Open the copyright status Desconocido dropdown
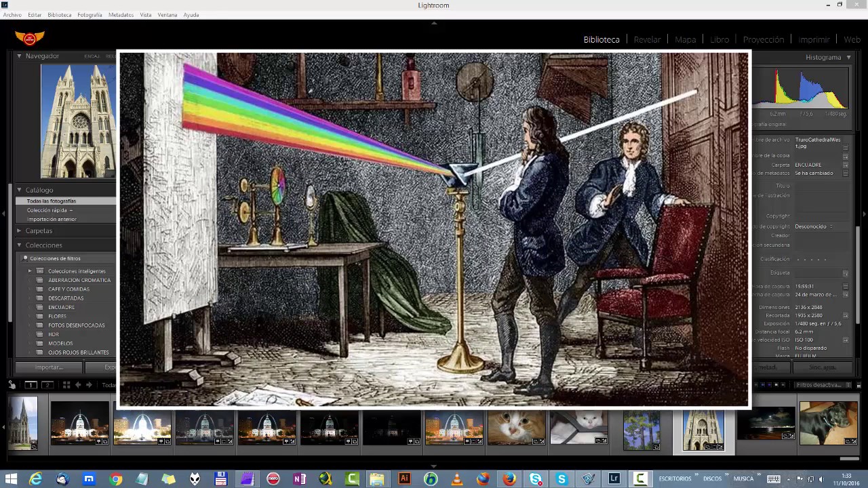The image size is (868, 488). tap(814, 226)
